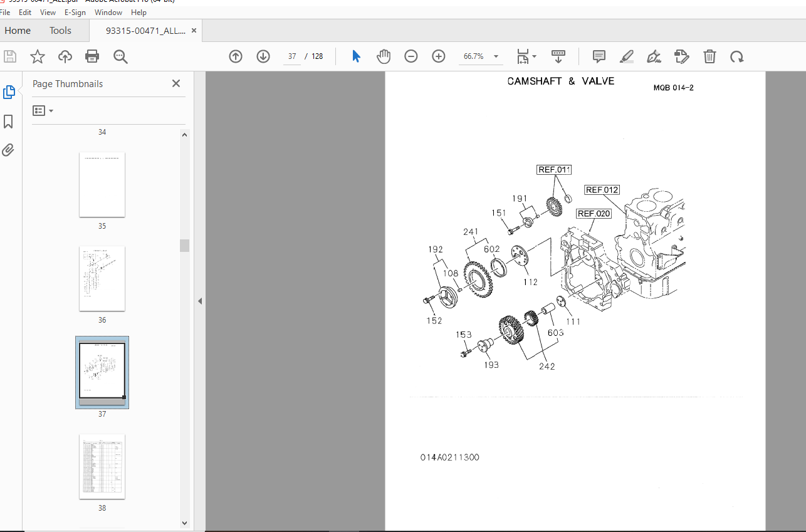806x532 pixels.
Task: Activate the Hand pan tool
Action: (x=384, y=56)
